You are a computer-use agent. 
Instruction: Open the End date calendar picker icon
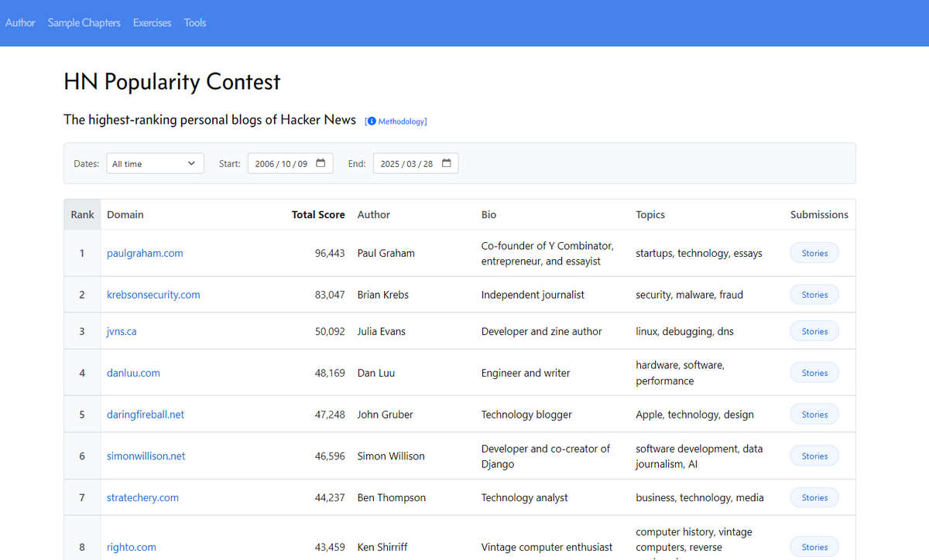pyautogui.click(x=446, y=163)
